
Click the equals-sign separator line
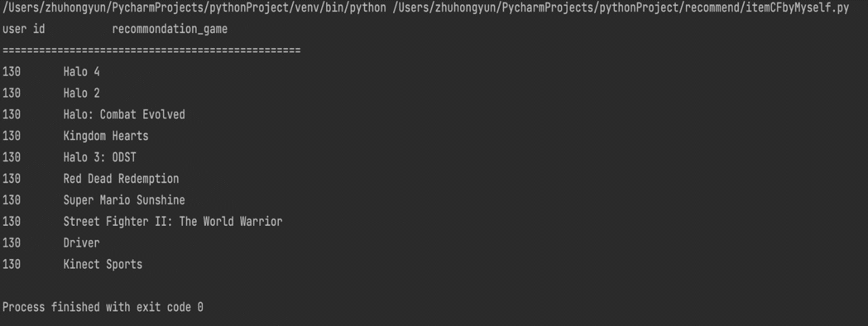(152, 51)
